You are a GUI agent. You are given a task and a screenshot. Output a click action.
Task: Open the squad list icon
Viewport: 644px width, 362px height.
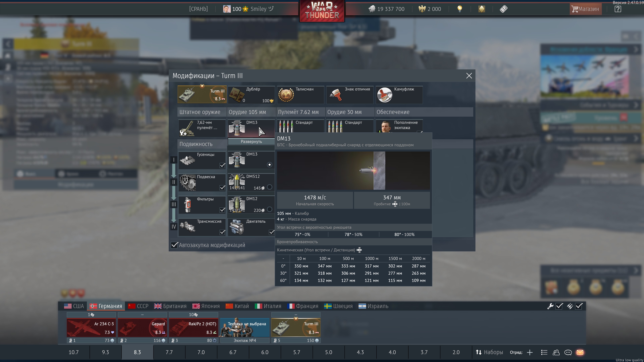pyautogui.click(x=544, y=352)
